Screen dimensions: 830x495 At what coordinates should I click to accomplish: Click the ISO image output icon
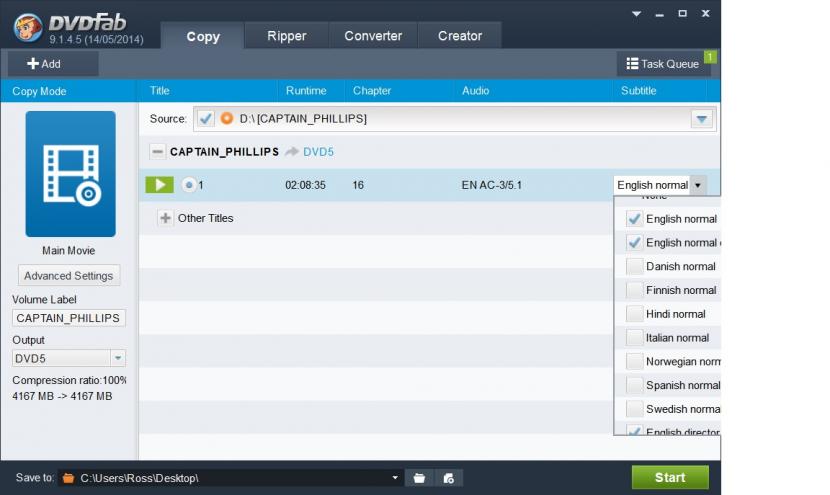[x=448, y=478]
